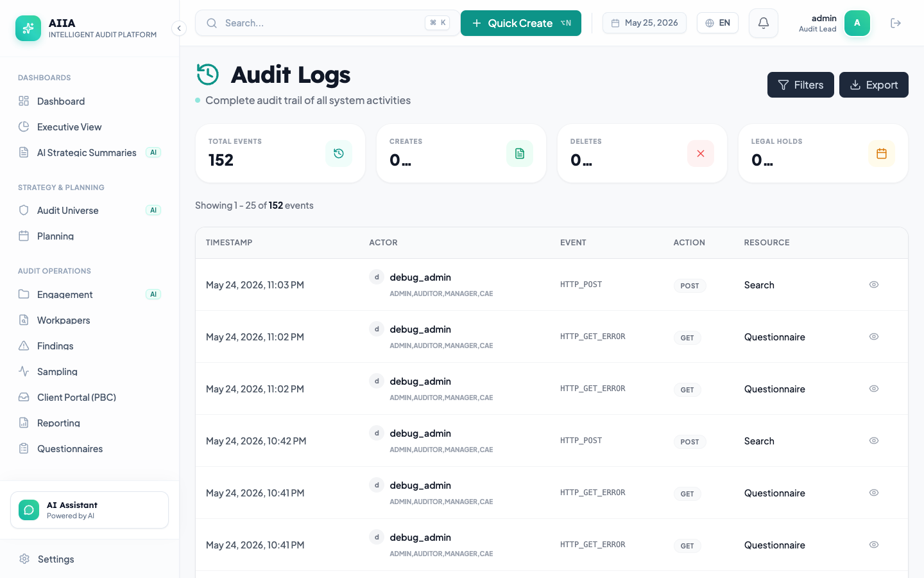The width and height of the screenshot is (924, 578).
Task: Open the AI Assistant chat
Action: pyautogui.click(x=89, y=510)
